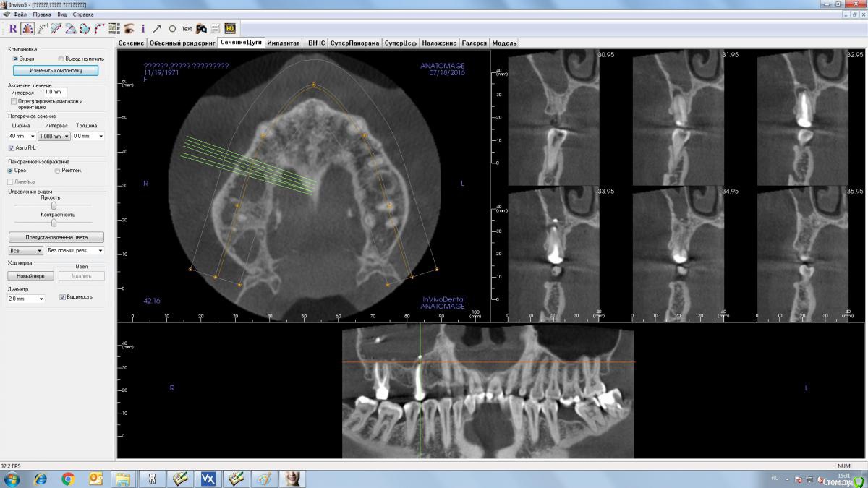Uncheck the Авто R-L checkbox

(12, 147)
